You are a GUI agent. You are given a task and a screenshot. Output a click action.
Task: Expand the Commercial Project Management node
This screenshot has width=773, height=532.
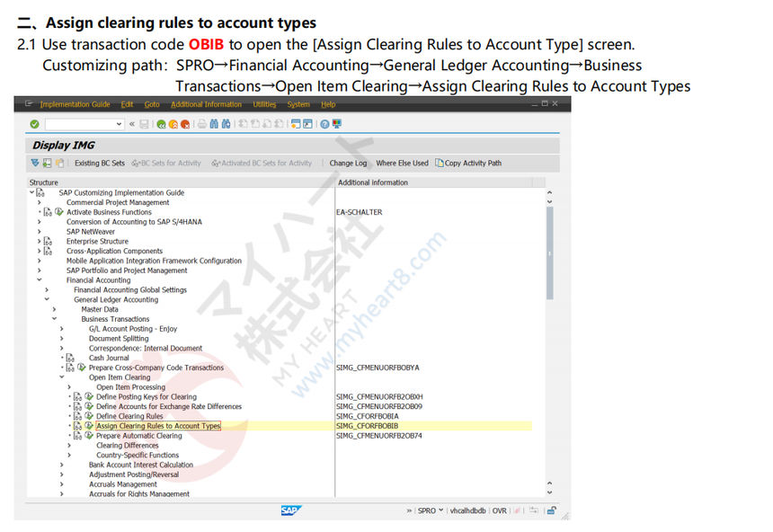click(x=40, y=202)
